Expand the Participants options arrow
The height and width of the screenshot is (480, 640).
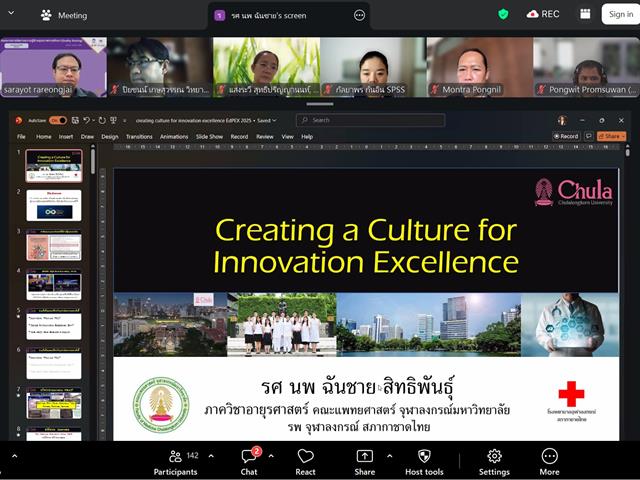point(211,456)
